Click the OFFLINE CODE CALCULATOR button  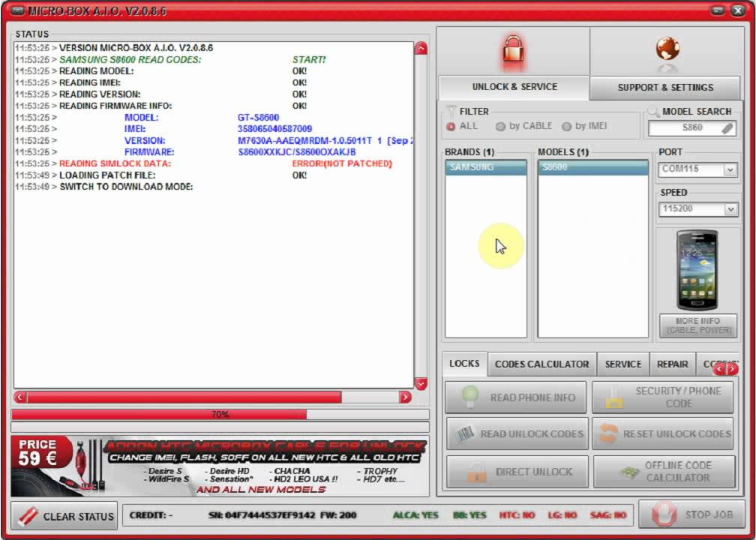coord(664,472)
